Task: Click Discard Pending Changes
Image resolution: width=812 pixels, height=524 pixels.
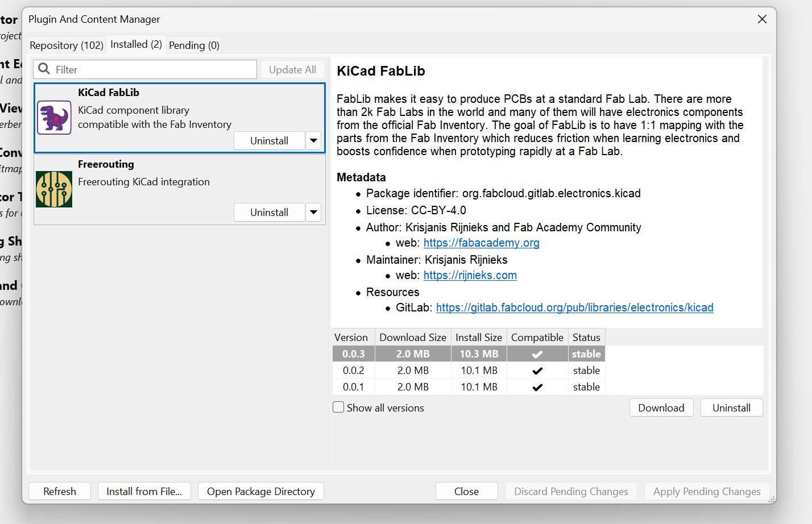Action: 571,491
